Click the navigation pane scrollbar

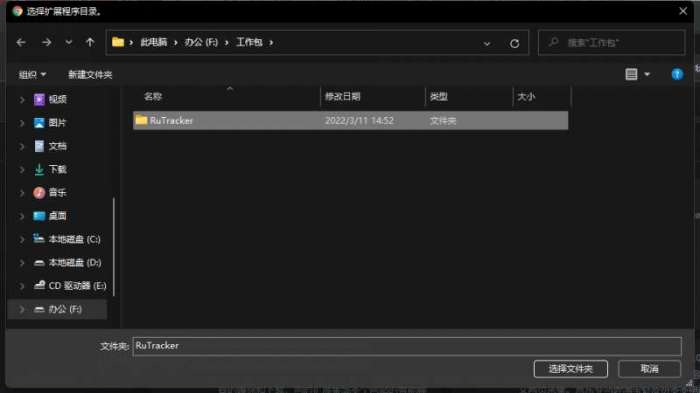pos(114,247)
